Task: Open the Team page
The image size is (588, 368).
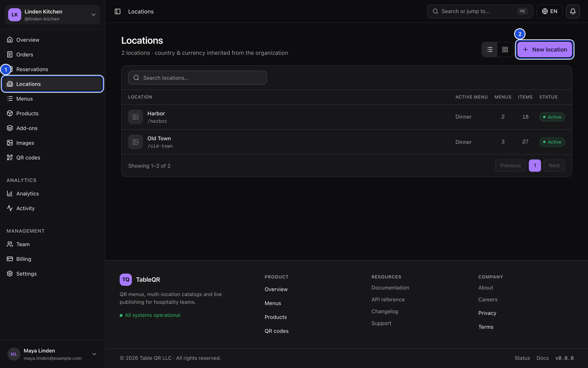Action: click(x=52, y=244)
